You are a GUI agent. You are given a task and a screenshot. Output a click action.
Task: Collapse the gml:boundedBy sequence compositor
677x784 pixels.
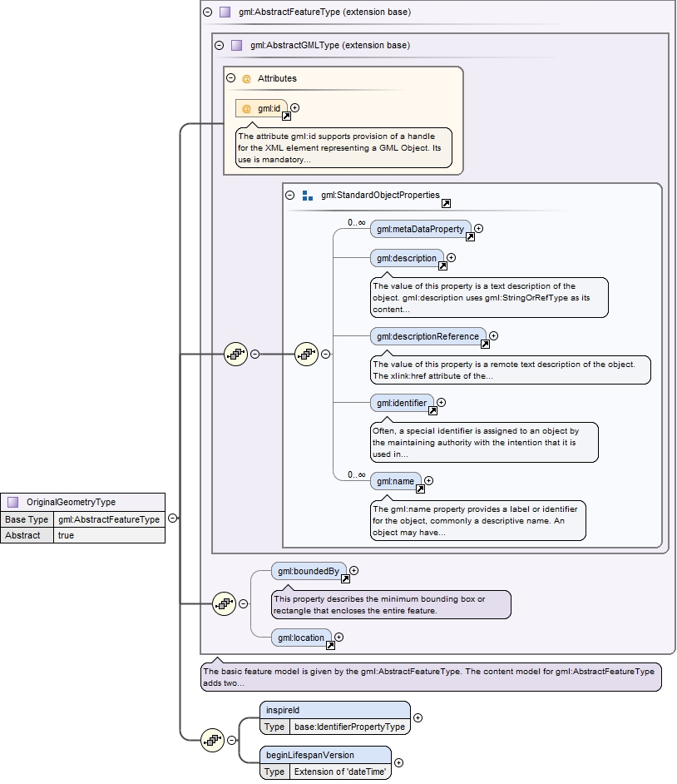click(x=244, y=604)
